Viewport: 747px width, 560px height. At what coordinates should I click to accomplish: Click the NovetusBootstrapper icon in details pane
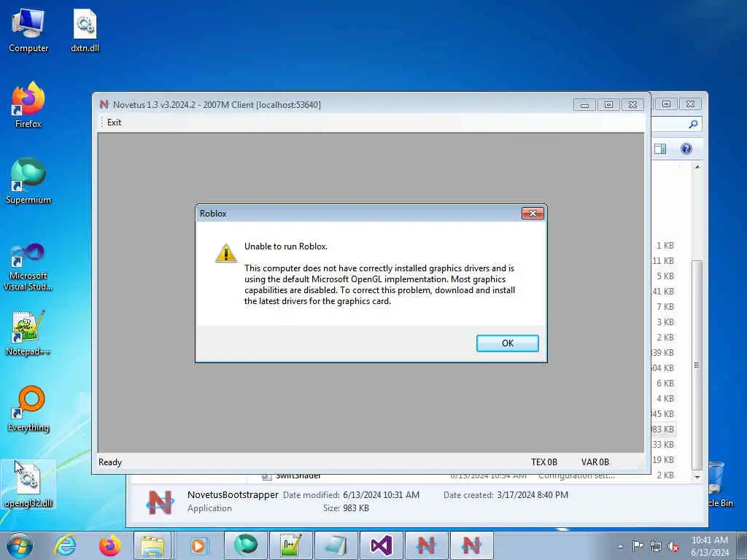pos(160,502)
